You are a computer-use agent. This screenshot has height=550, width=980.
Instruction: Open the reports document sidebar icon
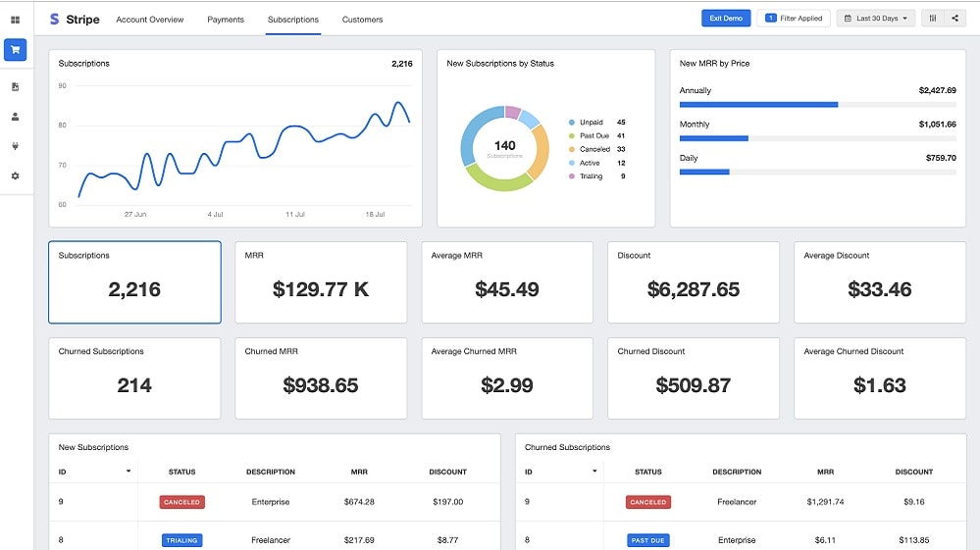pyautogui.click(x=15, y=87)
